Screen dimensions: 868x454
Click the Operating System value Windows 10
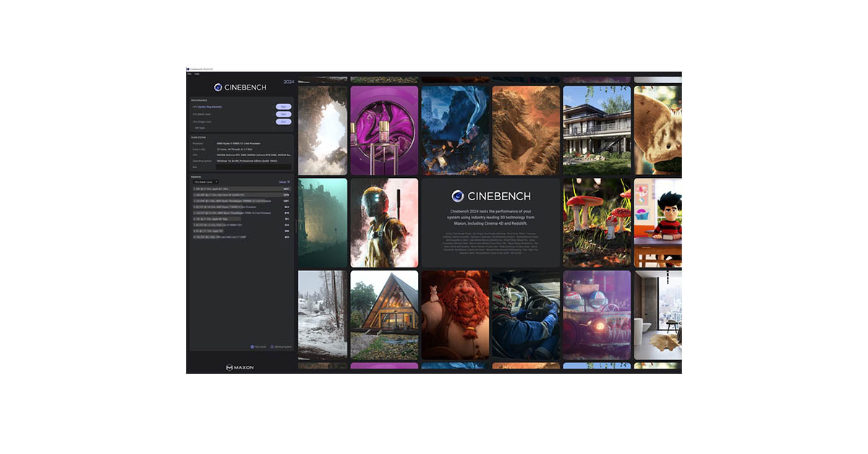247,160
